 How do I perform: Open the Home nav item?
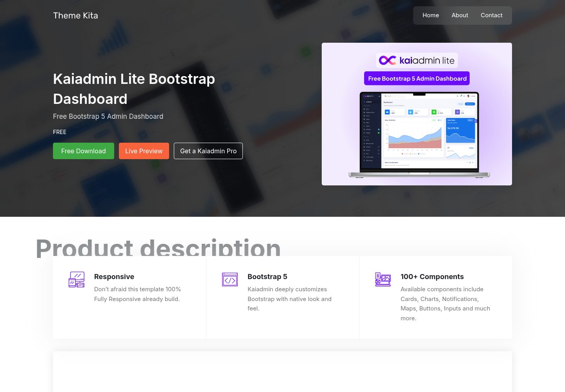click(430, 15)
